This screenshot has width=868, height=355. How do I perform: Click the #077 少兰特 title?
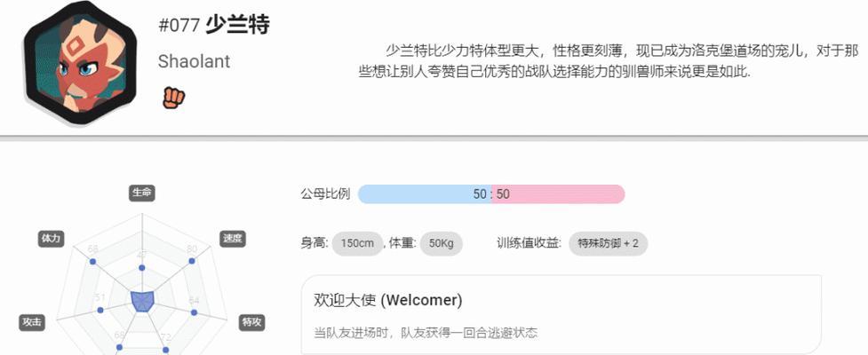pos(214,25)
